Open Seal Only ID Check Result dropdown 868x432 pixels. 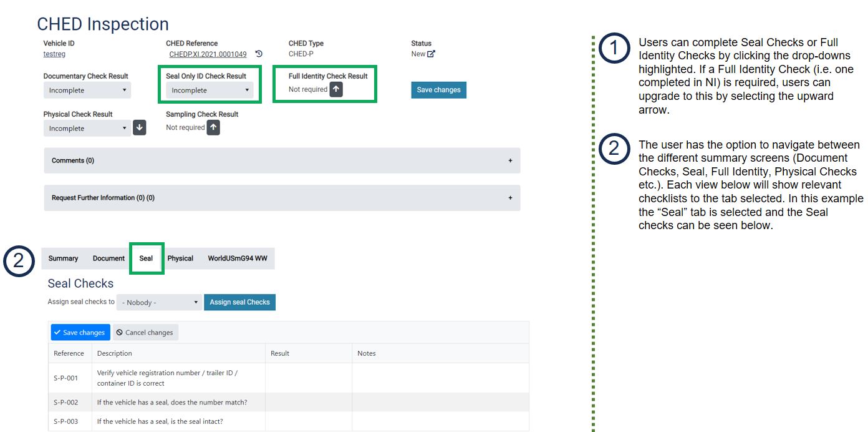(210, 91)
